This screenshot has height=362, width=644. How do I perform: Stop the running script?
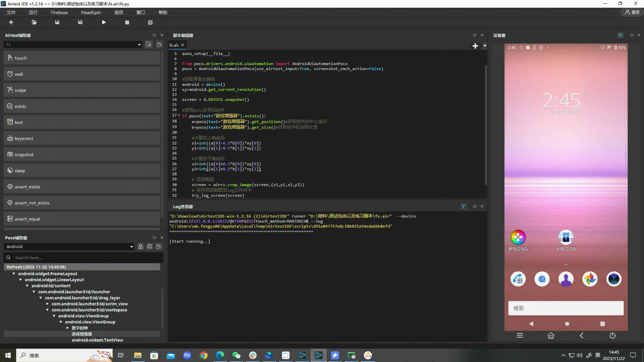point(127,22)
